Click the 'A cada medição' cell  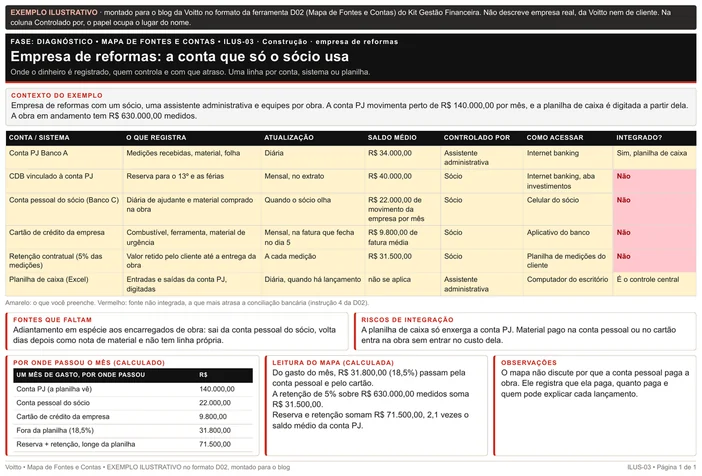pyautogui.click(x=313, y=261)
